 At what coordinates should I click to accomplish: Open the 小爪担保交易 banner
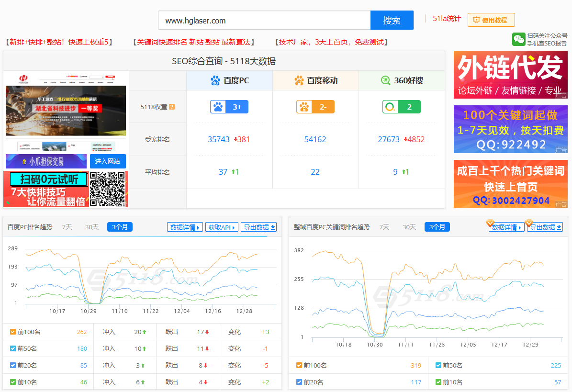[46, 161]
